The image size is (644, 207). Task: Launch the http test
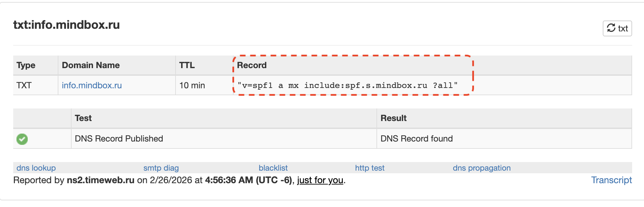[x=369, y=168]
